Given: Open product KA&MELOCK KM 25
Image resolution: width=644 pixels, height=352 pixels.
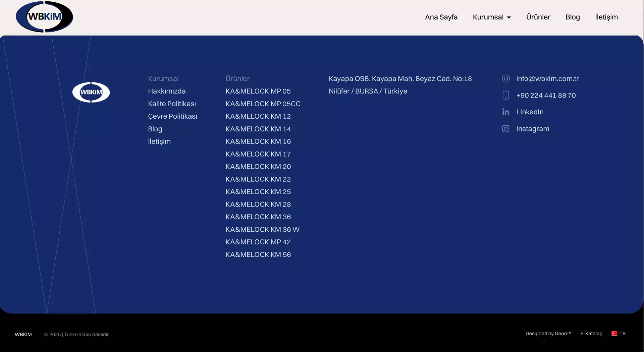Looking at the screenshot, I should pos(258,192).
